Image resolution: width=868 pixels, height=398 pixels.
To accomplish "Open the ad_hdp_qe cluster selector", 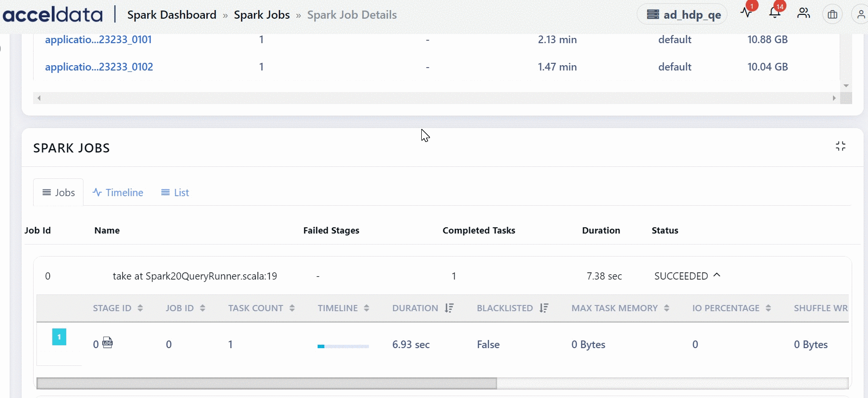I will (x=682, y=14).
